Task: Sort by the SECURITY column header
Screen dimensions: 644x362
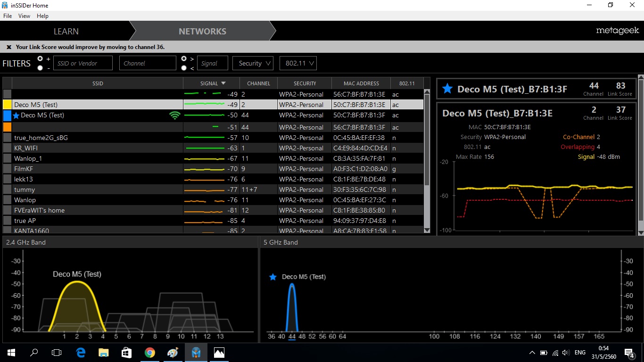Action: [x=305, y=83]
